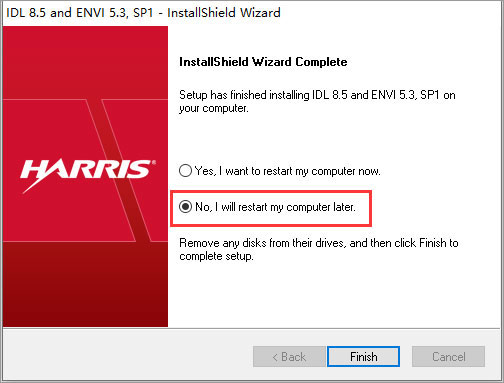504x383 pixels.
Task: Click Finish to complete setup
Action: tap(363, 357)
